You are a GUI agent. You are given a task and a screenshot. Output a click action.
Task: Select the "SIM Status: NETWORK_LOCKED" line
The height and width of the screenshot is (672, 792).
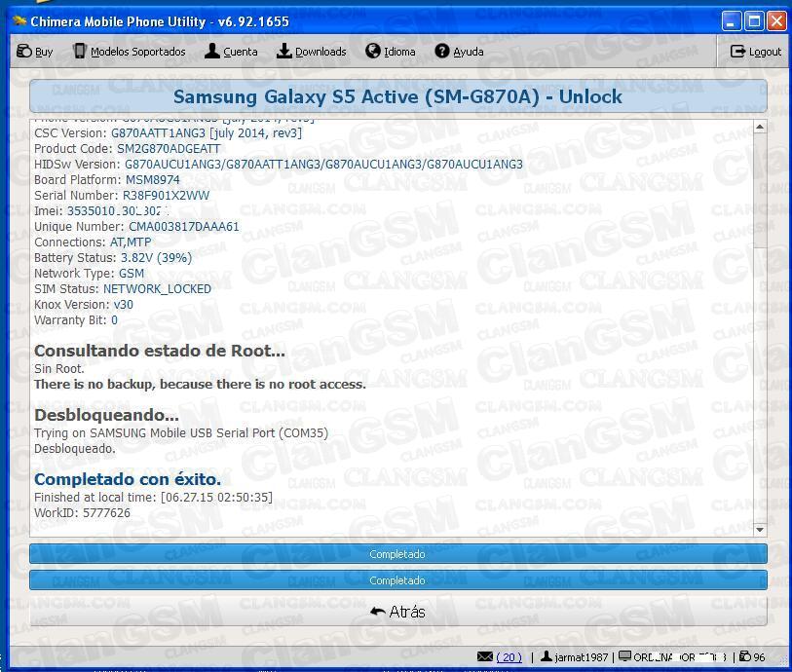[x=123, y=289]
